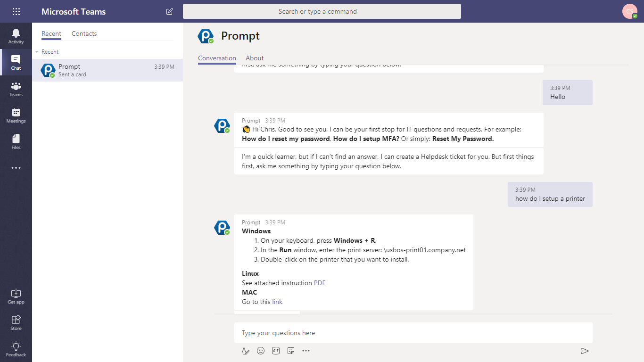The image size is (644, 362).
Task: Click Prompt avatar beside printer setup reply
Action: click(x=222, y=227)
